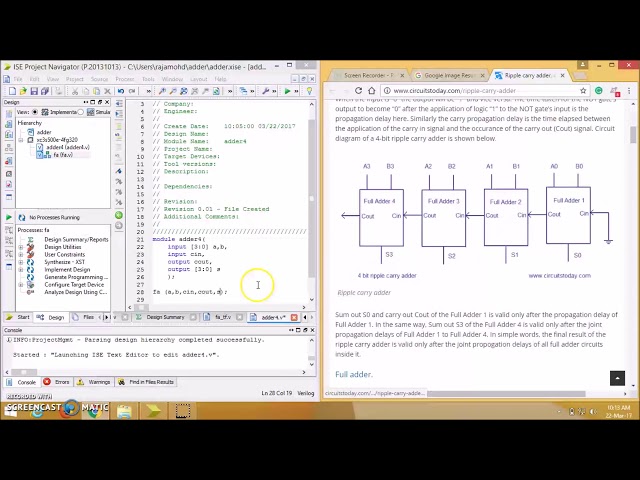640x480 pixels.
Task: Click the wrench settings icon in ISE toolbar
Action: (x=266, y=91)
